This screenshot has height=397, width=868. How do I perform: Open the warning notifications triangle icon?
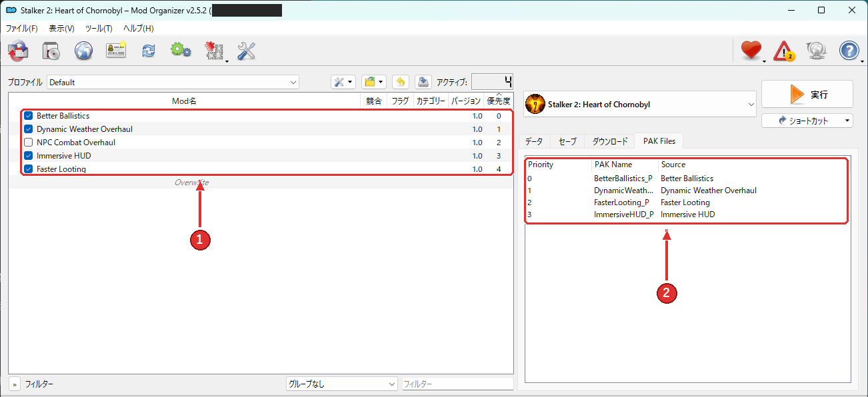[x=784, y=51]
